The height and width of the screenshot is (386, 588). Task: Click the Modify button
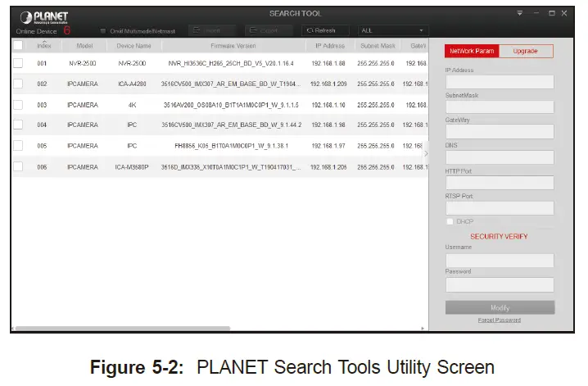[x=500, y=307]
